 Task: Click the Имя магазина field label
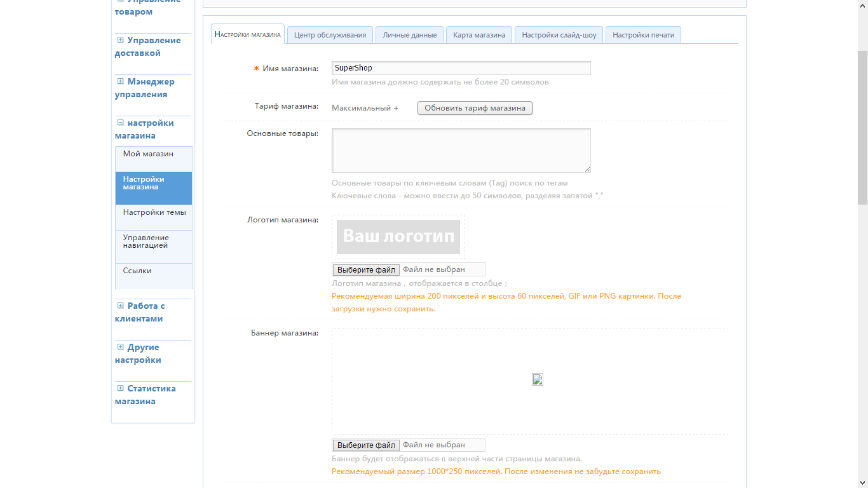click(290, 68)
